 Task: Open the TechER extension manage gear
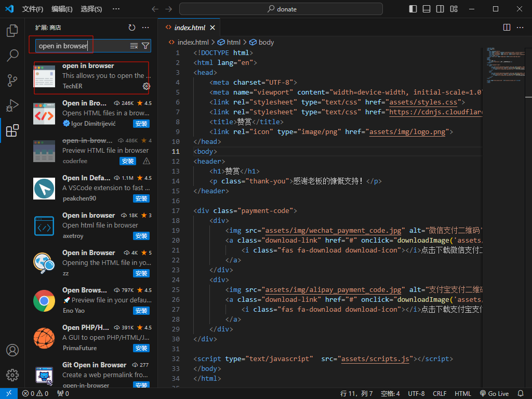(146, 86)
